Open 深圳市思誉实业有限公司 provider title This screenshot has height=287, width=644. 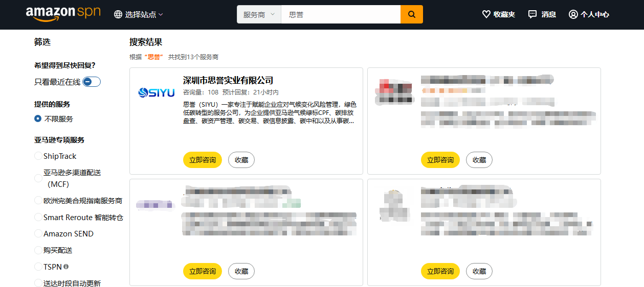click(228, 80)
